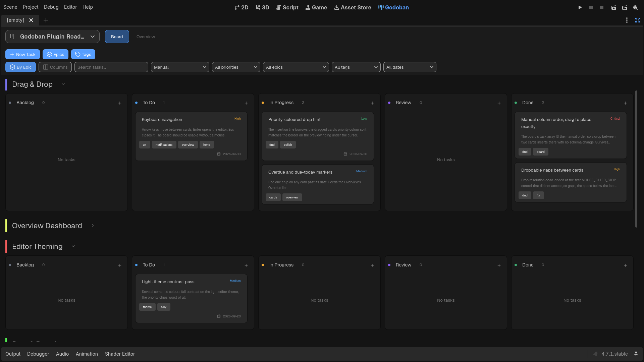Click the Search tasks field
The image size is (644, 362).
(111, 67)
